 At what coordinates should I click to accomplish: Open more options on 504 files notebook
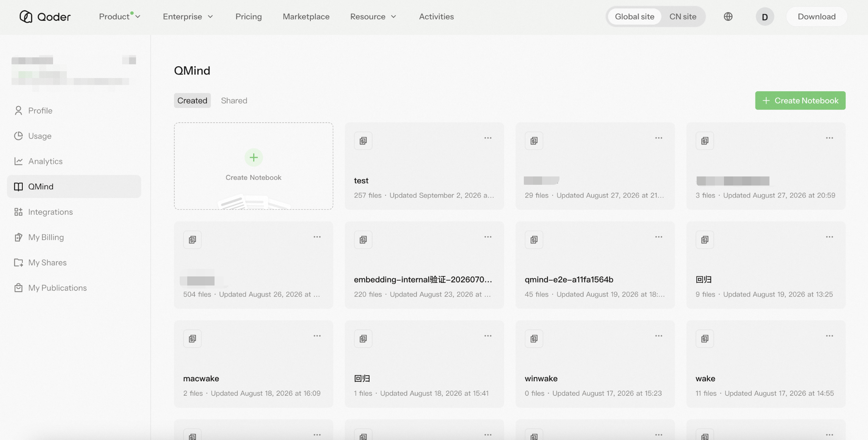coord(317,237)
